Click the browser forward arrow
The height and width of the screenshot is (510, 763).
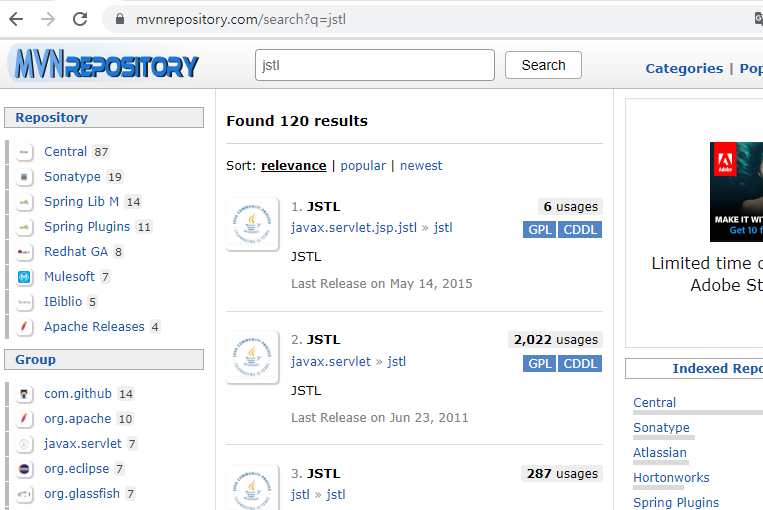48,19
